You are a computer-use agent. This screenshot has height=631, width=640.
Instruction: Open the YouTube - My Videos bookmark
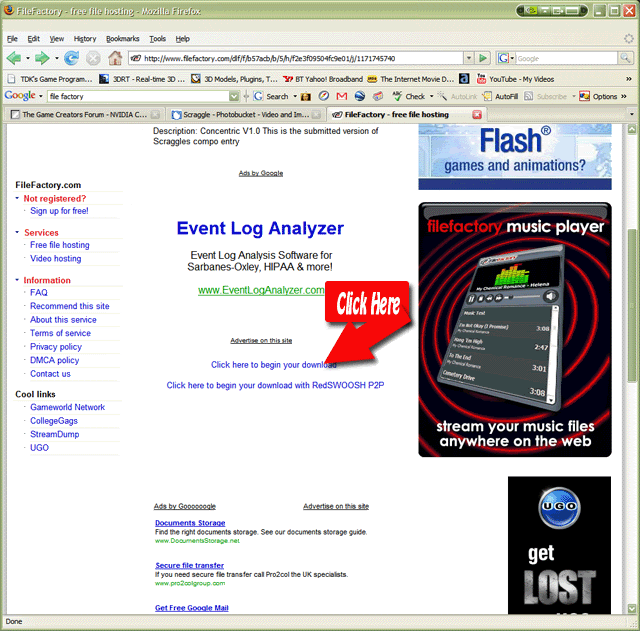(x=516, y=79)
